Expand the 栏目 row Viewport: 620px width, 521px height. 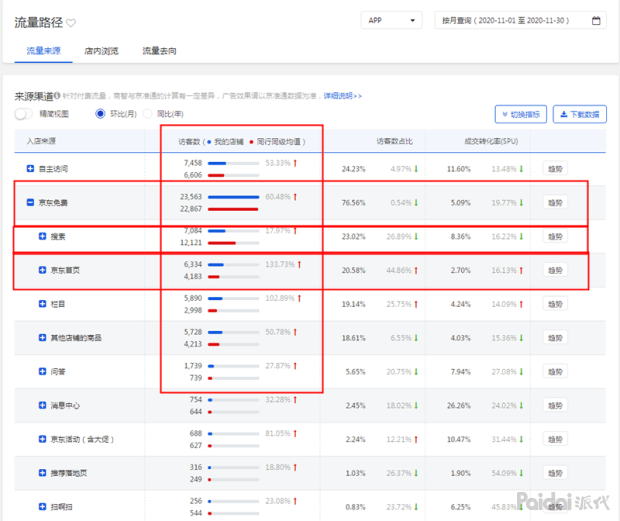[x=42, y=304]
